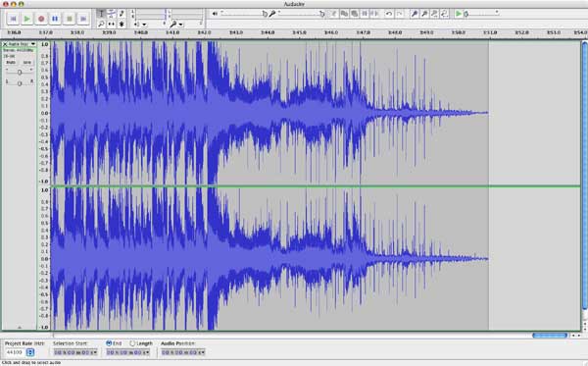Viewport: 588px width, 366px height.
Task: Select the Draw (pencil) tool
Action: click(122, 14)
